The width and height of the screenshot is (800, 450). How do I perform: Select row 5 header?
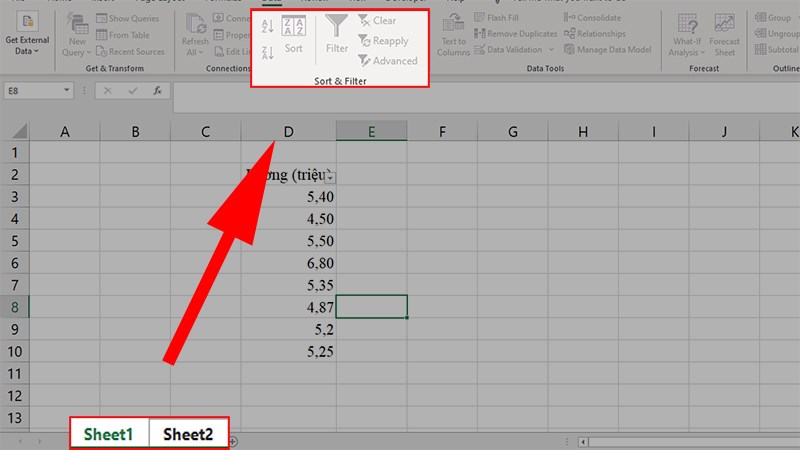click(x=14, y=241)
